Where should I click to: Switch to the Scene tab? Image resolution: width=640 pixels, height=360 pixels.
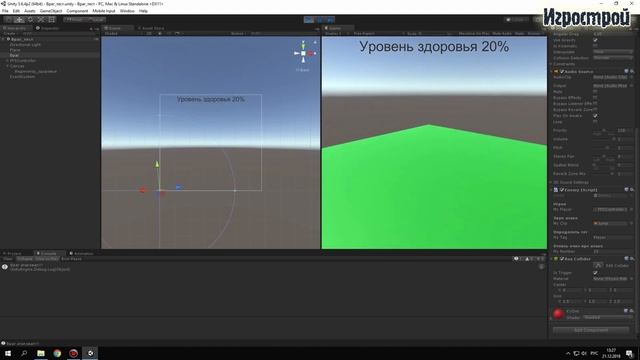[118, 28]
